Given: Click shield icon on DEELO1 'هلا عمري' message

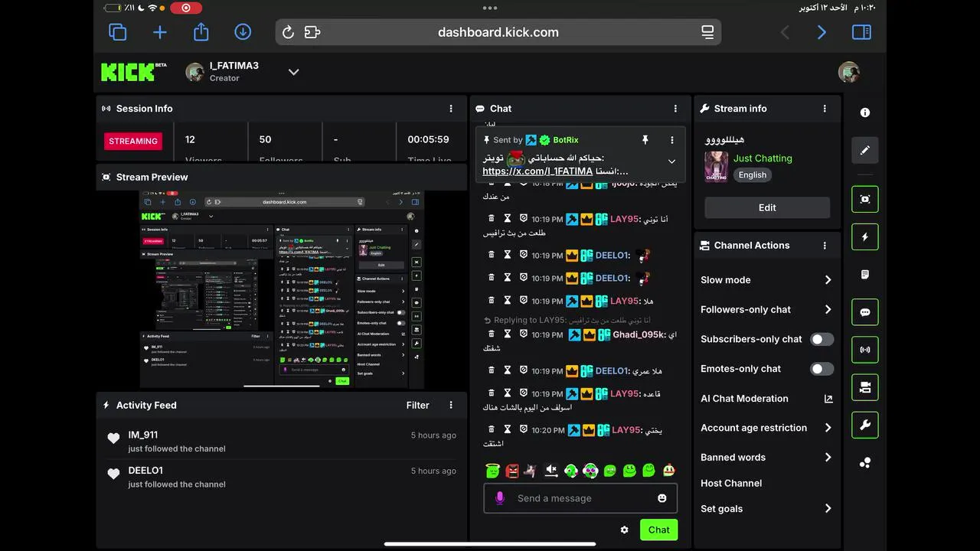Looking at the screenshot, I should pyautogui.click(x=524, y=370).
